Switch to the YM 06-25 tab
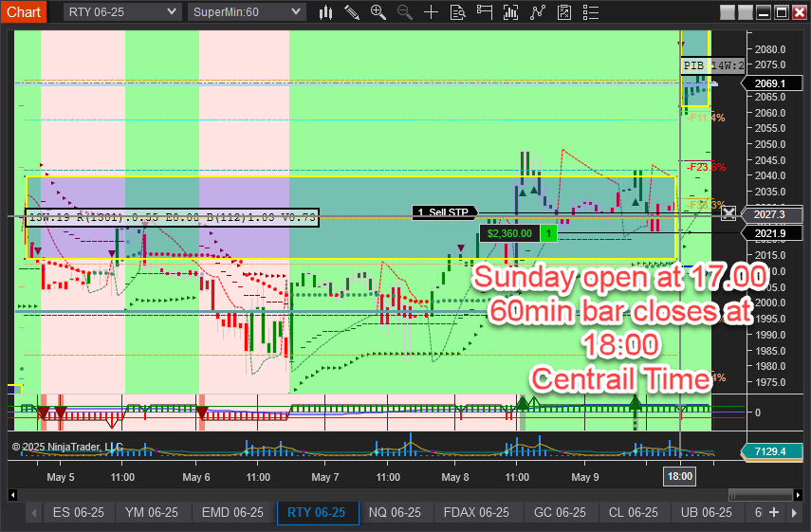The image size is (811, 532). coord(152,512)
